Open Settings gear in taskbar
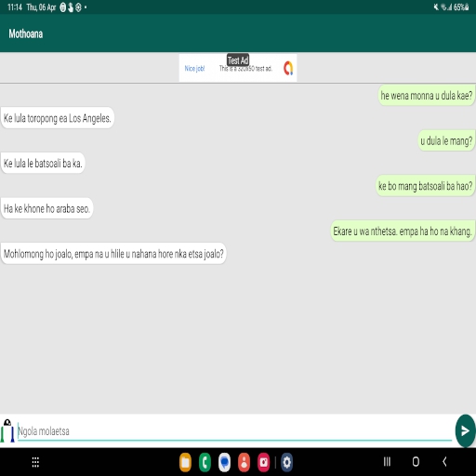The height and width of the screenshot is (476, 476). pos(286,462)
